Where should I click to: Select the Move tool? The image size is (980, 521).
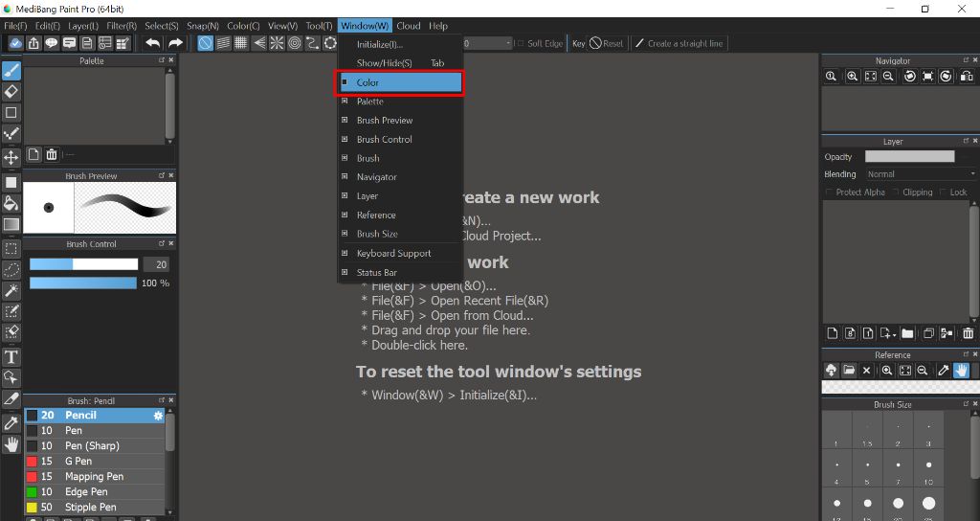[x=11, y=156]
